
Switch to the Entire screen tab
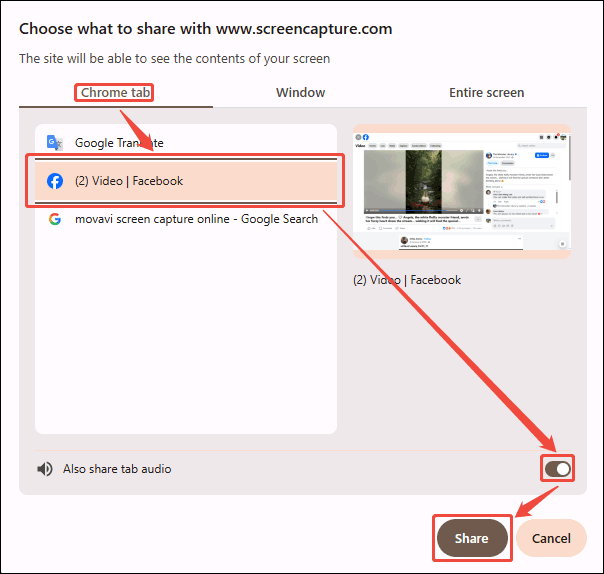pyautogui.click(x=487, y=93)
